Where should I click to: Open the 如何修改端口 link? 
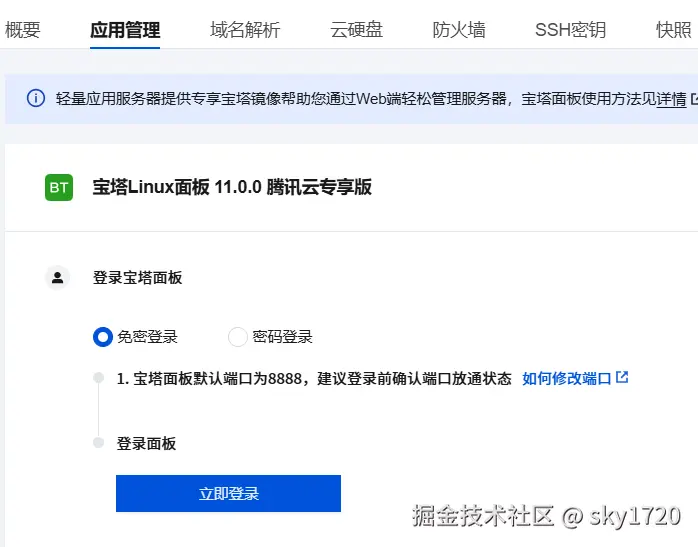click(x=566, y=379)
